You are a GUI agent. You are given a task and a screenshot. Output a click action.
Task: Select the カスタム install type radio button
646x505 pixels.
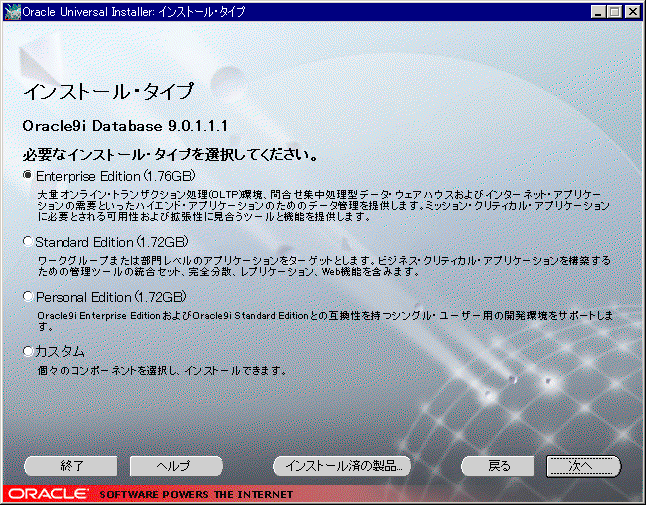[x=28, y=352]
